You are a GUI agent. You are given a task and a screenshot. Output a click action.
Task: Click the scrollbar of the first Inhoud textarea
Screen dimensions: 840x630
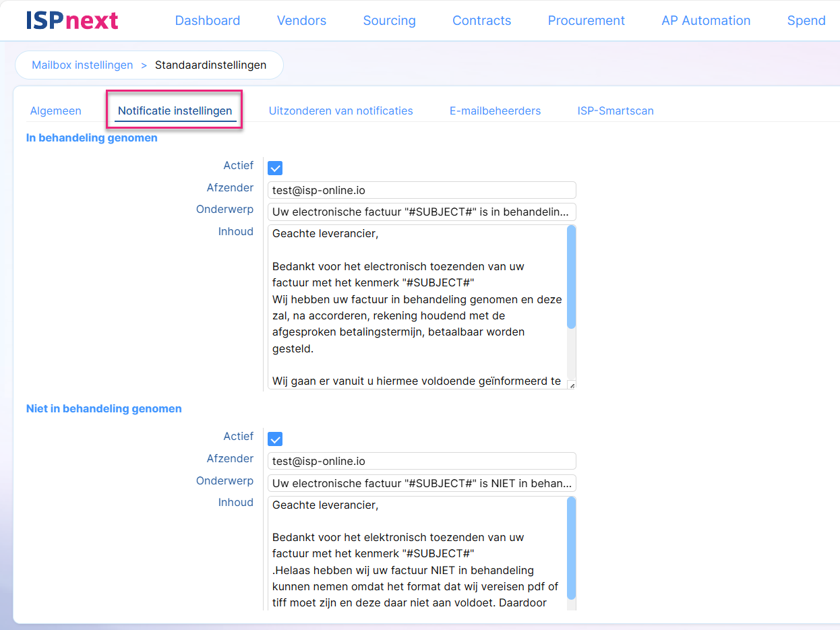[571, 276]
